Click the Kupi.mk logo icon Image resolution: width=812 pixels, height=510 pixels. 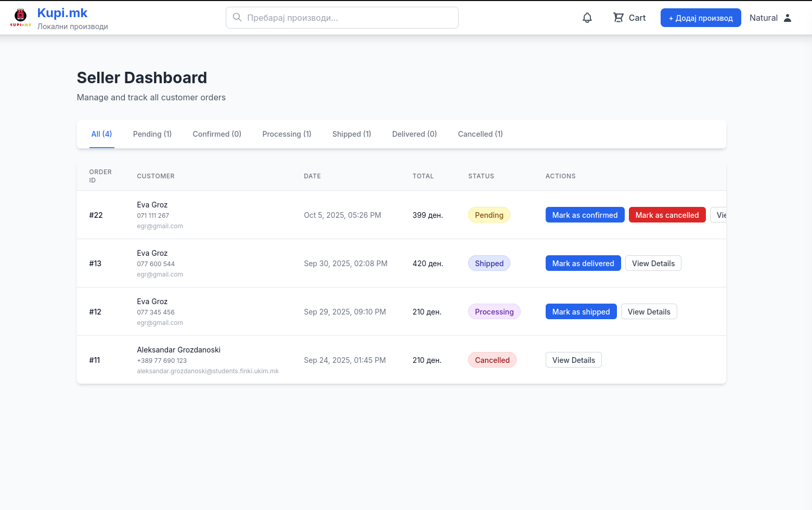[21, 18]
